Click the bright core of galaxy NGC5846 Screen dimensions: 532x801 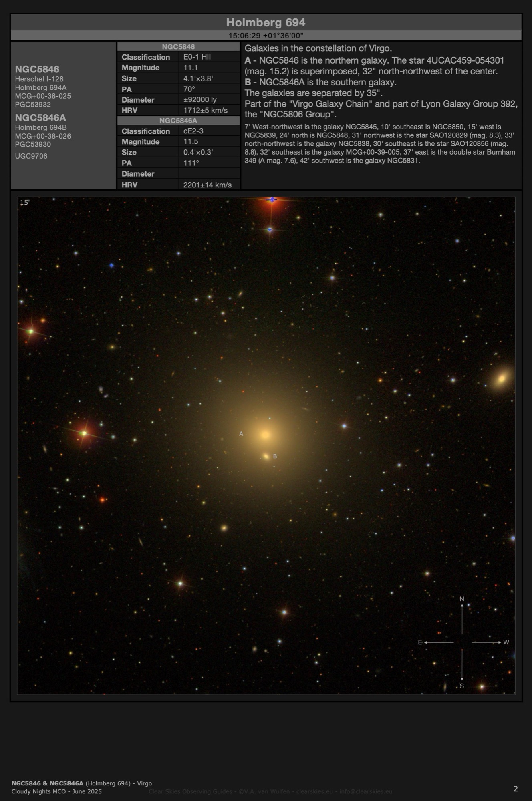tap(265, 434)
